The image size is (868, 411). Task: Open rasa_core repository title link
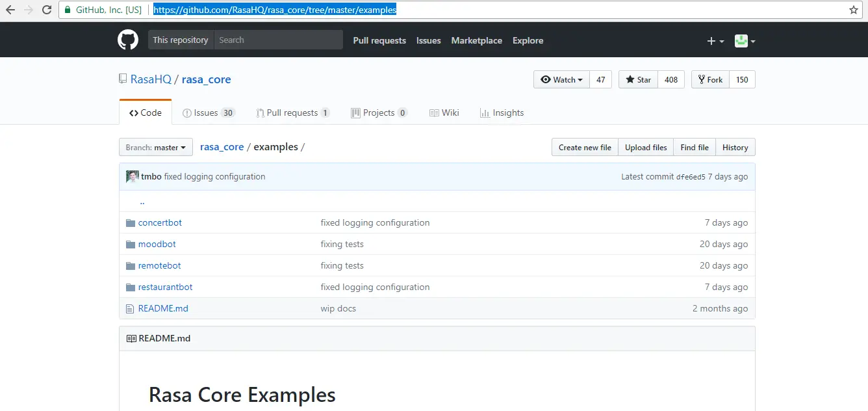click(207, 79)
